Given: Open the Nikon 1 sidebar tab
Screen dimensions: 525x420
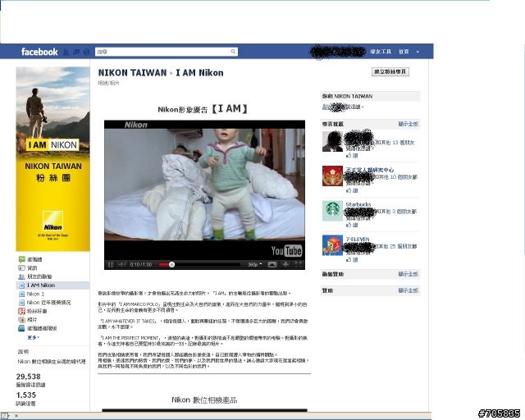Looking at the screenshot, I should pos(35,294).
